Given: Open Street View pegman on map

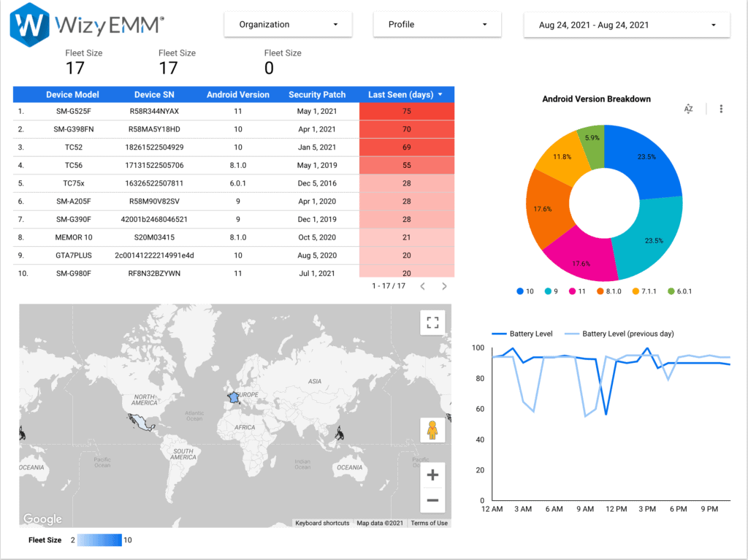Looking at the screenshot, I should pyautogui.click(x=432, y=430).
